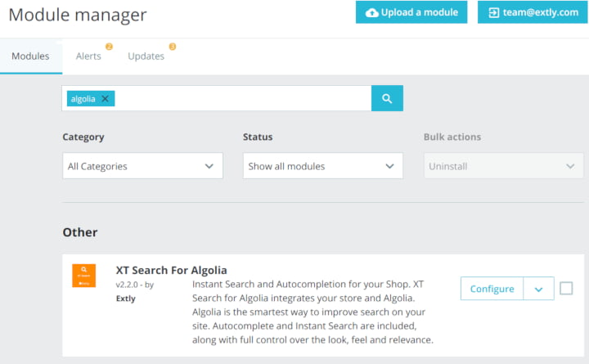The height and width of the screenshot is (364, 589).
Task: Open the Show all modules dropdown
Action: pos(323,166)
